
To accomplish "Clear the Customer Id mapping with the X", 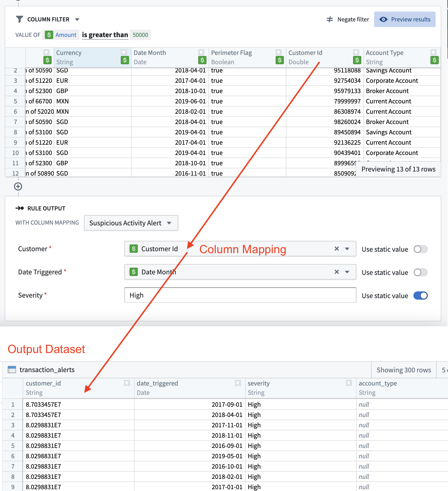I will tap(337, 249).
